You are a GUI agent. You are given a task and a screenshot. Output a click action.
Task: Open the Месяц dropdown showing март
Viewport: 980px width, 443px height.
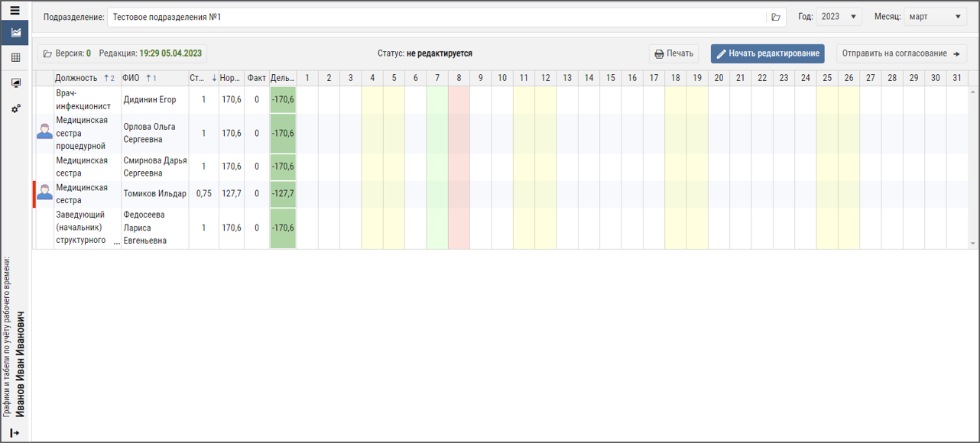(x=935, y=17)
